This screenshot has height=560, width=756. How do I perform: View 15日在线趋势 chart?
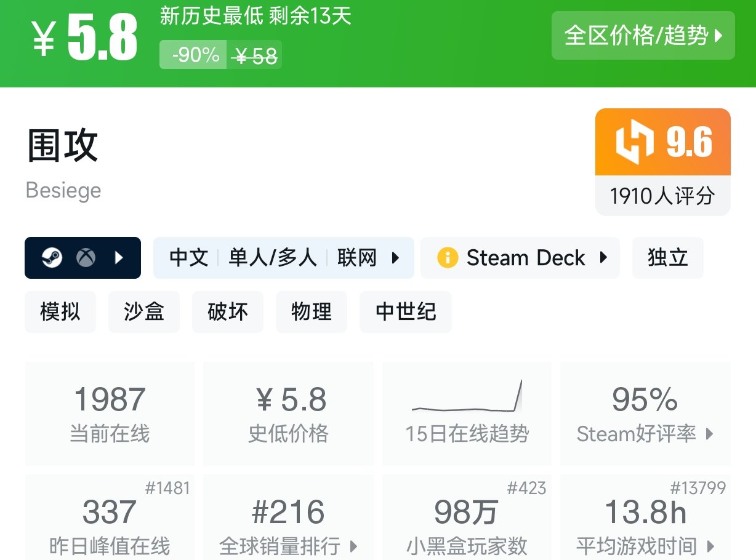467,414
